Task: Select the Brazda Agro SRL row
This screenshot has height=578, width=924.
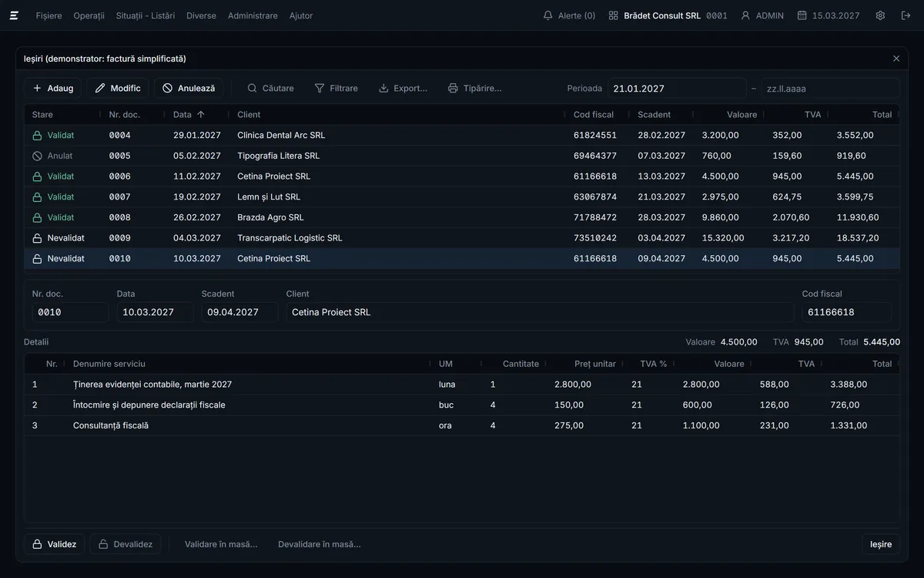Action: point(462,217)
